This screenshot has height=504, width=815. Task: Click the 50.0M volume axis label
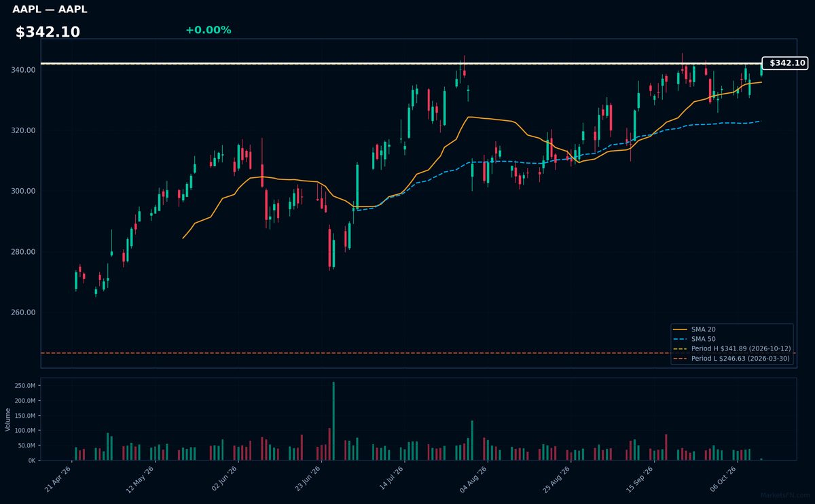point(27,446)
